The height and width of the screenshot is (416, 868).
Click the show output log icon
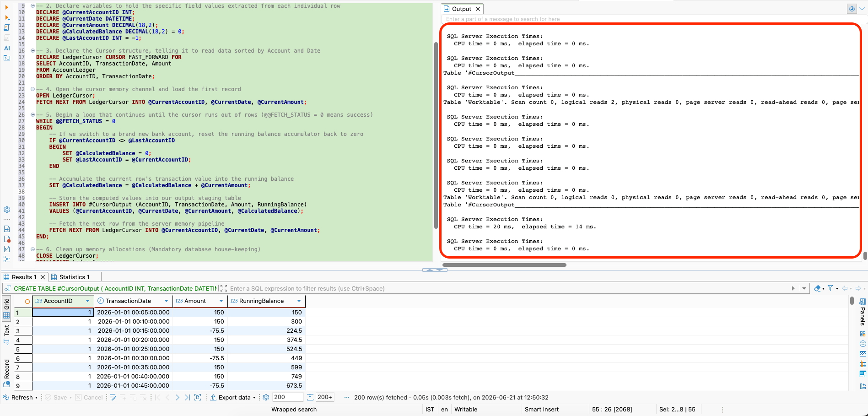7,229
